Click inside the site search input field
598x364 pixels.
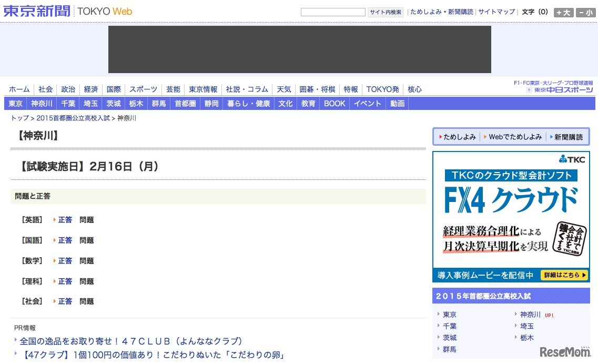pyautogui.click(x=332, y=11)
